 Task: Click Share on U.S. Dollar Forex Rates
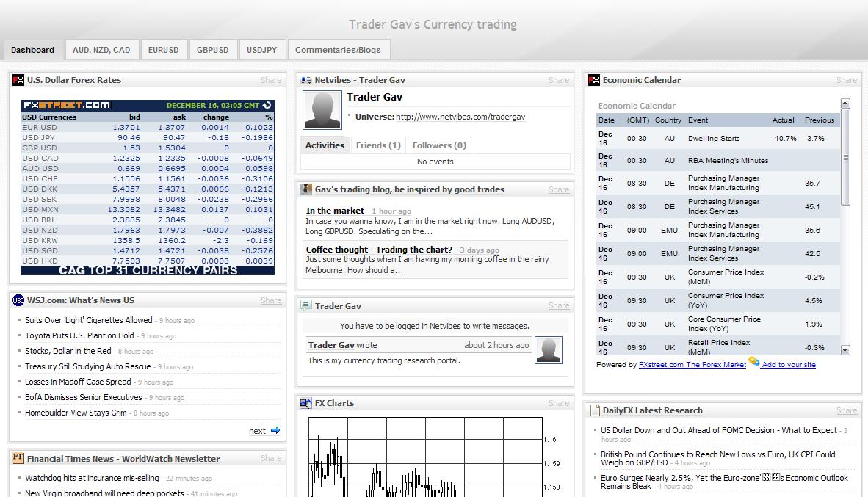[270, 80]
